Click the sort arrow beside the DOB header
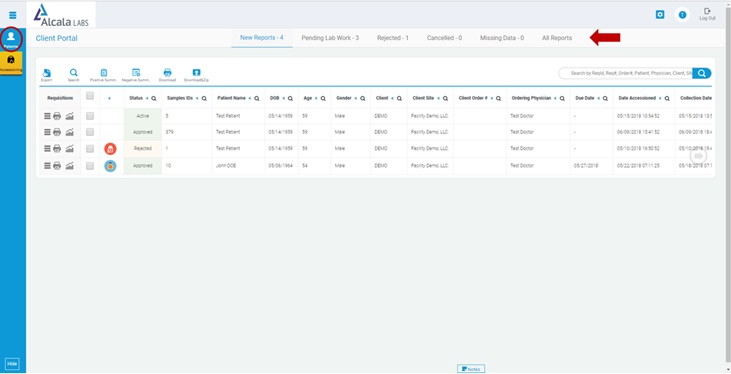Image resolution: width=731 pixels, height=374 pixels. coord(283,98)
